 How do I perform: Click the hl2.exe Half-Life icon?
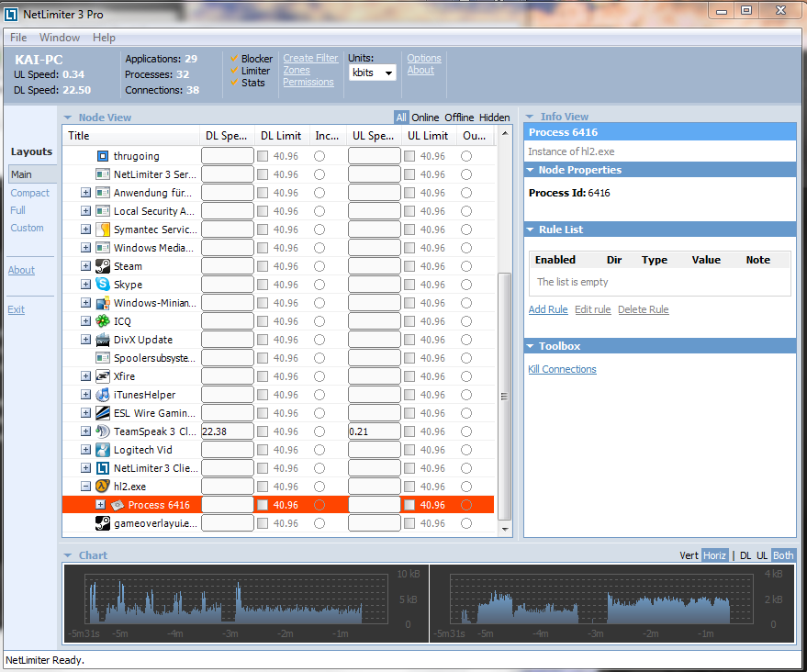pos(103,487)
